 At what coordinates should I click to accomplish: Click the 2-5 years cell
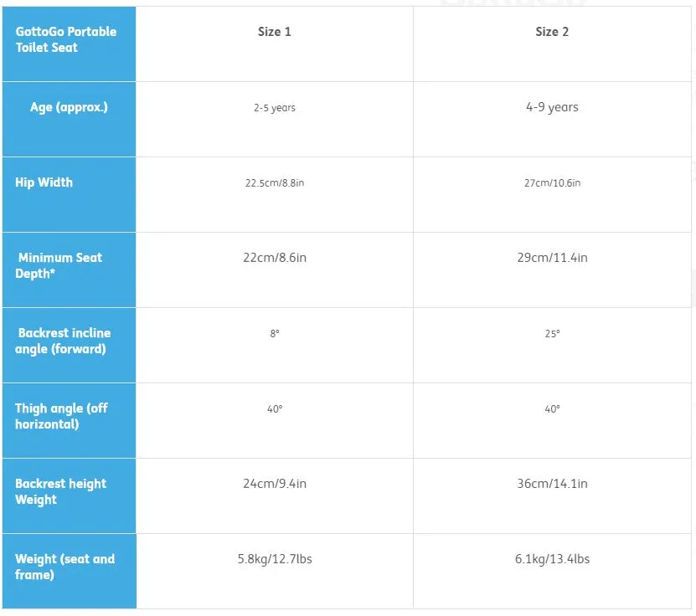[x=275, y=108]
